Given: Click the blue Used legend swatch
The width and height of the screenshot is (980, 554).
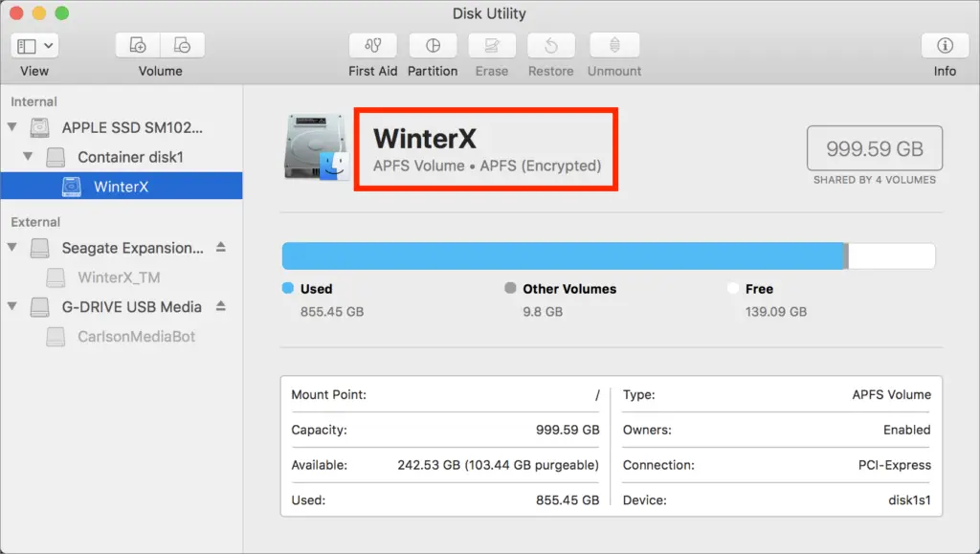Looking at the screenshot, I should point(289,288).
